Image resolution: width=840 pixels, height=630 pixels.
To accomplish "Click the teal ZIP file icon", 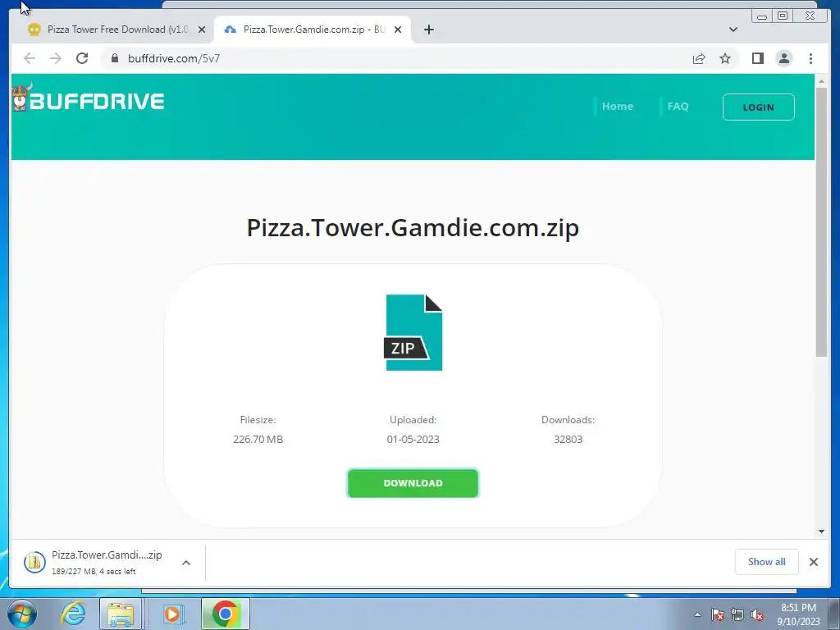I will tap(413, 332).
